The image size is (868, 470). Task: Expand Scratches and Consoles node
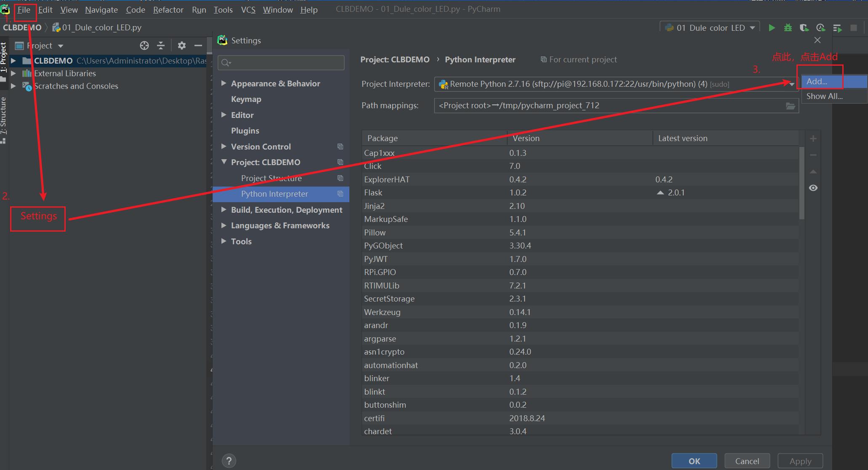coord(13,86)
